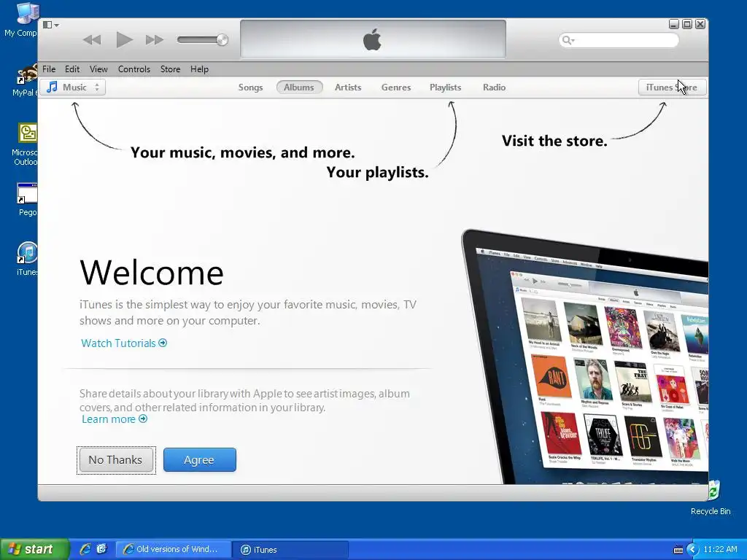Start playback with the Play button

pos(124,39)
